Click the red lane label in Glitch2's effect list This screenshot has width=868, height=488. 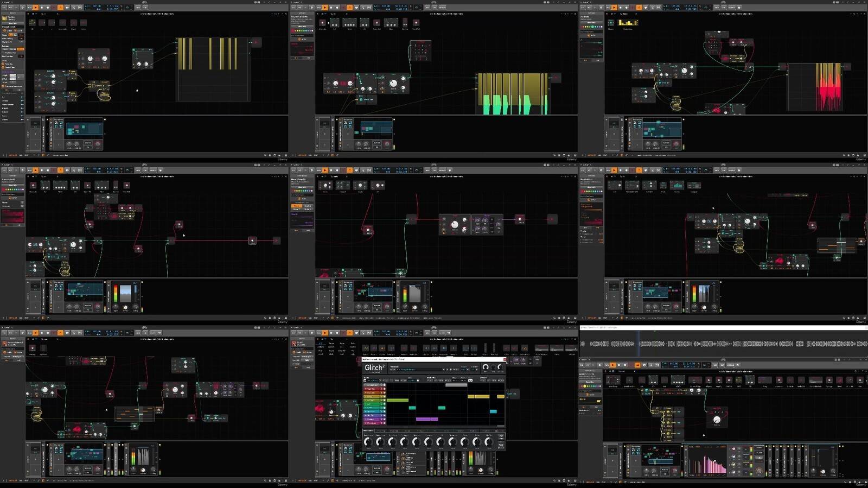click(372, 389)
